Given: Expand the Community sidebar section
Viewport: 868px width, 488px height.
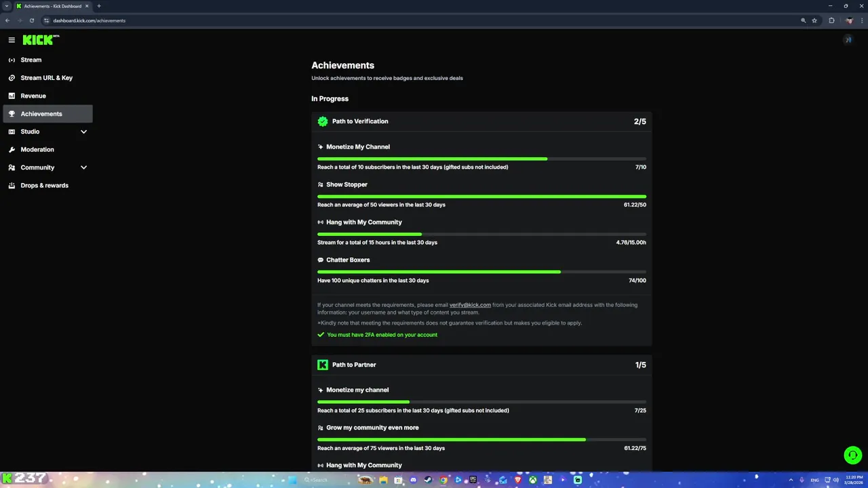Looking at the screenshot, I should pos(84,167).
